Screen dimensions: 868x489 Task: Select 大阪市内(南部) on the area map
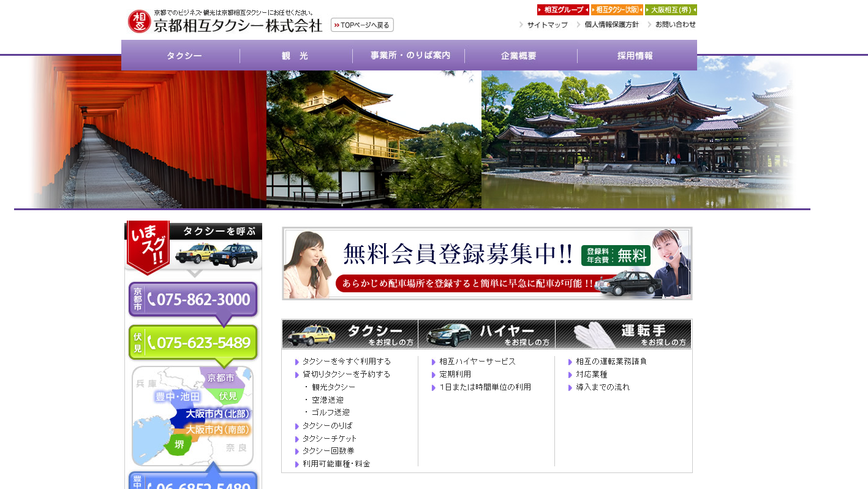click(217, 430)
